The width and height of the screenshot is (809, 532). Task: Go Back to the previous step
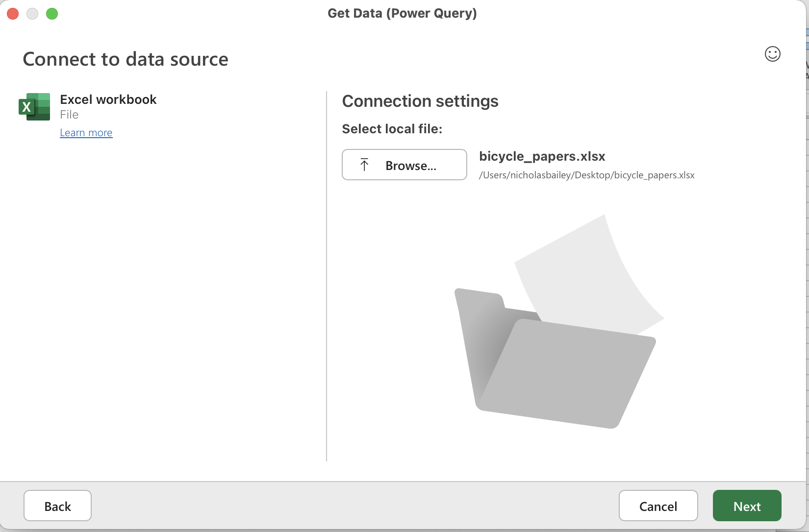tap(57, 506)
